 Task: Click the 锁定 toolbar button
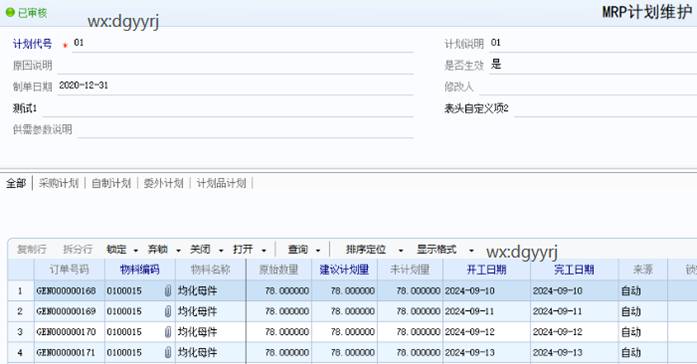[116, 249]
